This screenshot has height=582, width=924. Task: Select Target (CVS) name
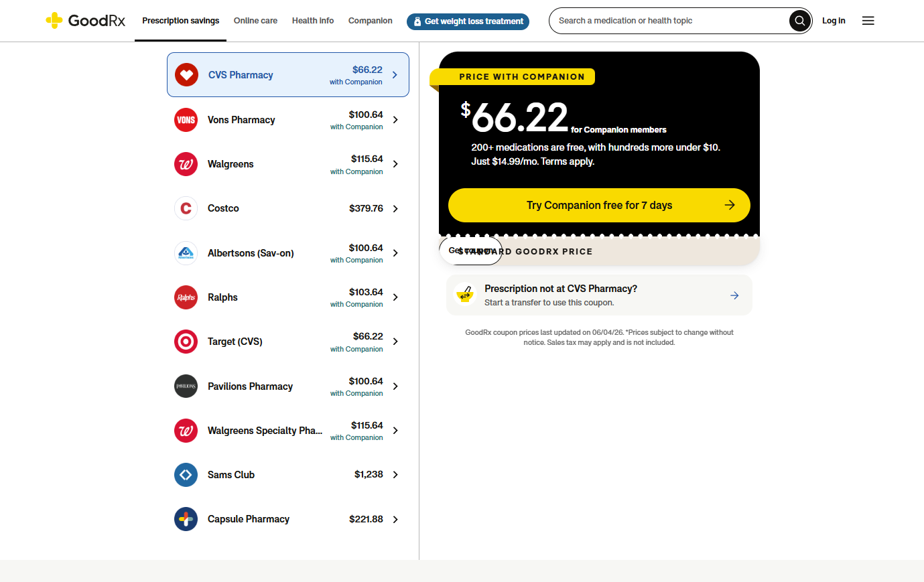point(235,342)
